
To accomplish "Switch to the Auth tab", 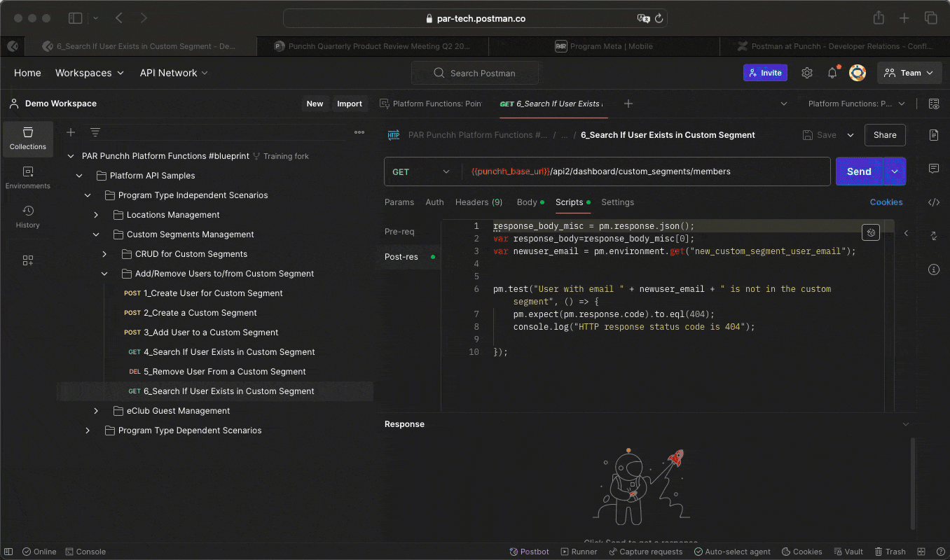I will 435,202.
